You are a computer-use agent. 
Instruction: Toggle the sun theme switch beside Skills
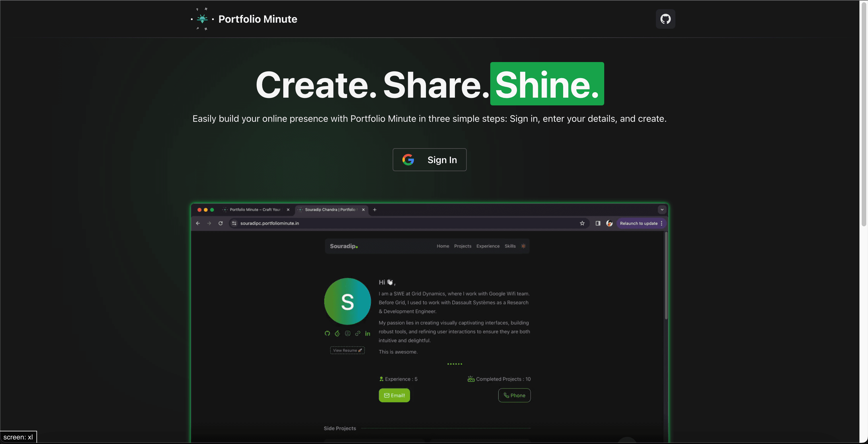(x=523, y=246)
